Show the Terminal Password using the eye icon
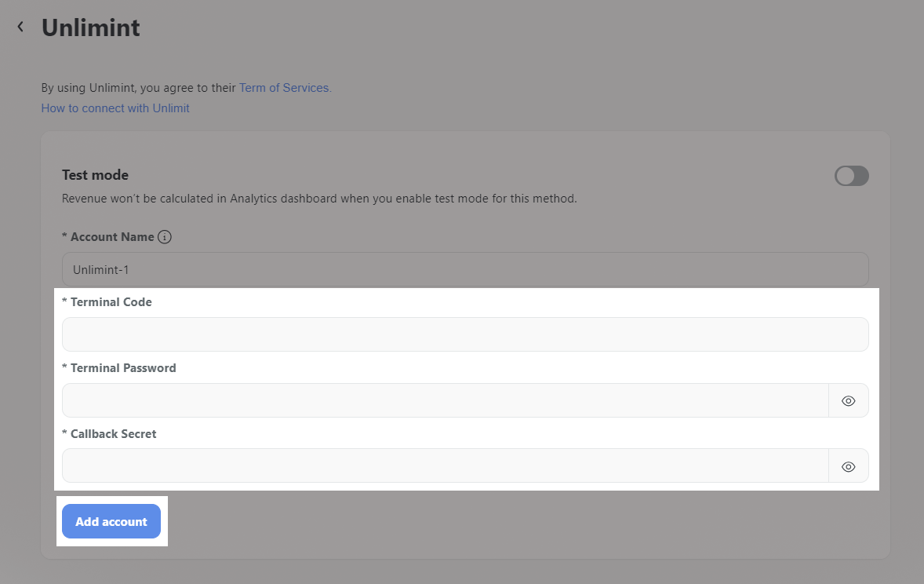 848,400
